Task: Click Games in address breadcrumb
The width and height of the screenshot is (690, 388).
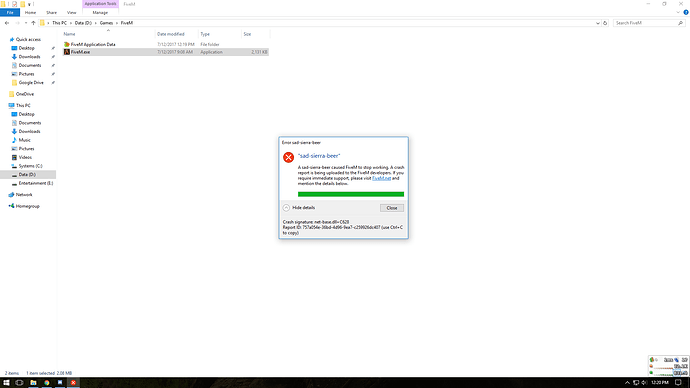Action: click(106, 23)
